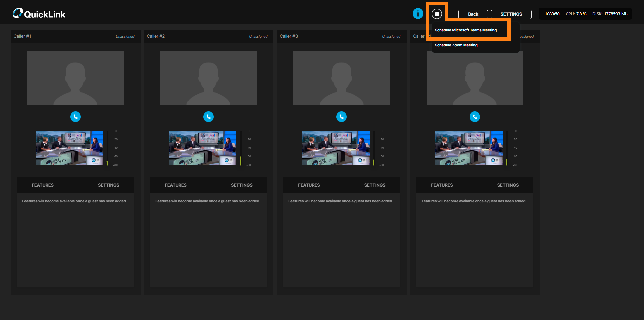Select the FEATURES tab for Caller #2

pos(175,185)
